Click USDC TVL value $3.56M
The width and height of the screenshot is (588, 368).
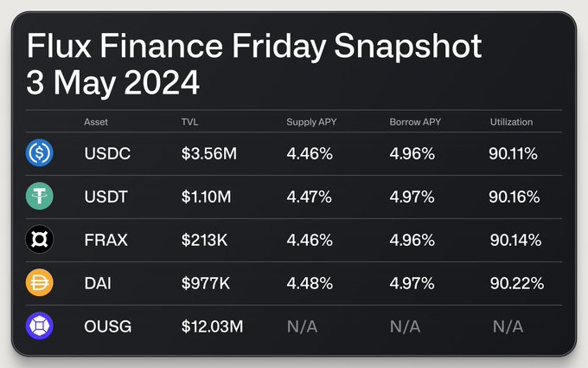tap(206, 155)
